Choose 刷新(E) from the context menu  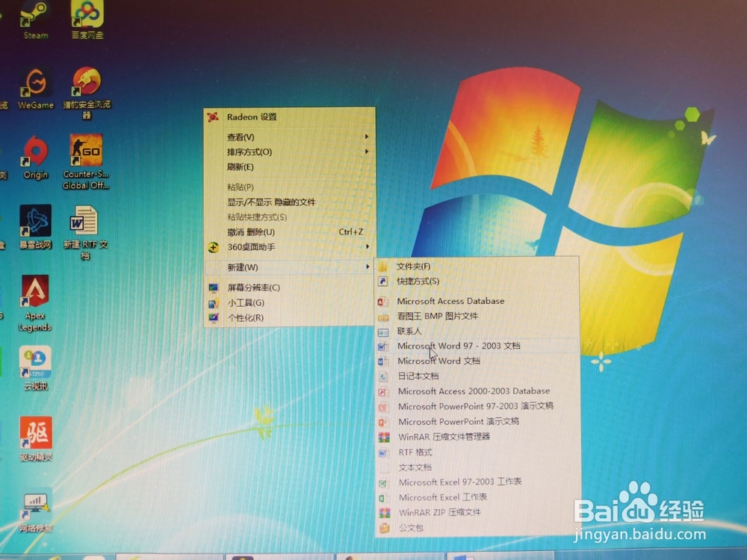pos(290,167)
